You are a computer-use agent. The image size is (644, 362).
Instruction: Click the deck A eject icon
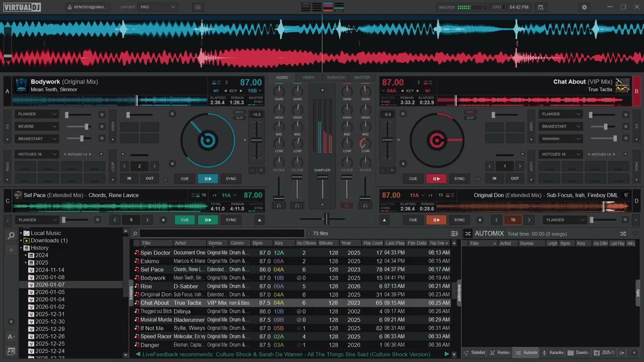pos(172,114)
